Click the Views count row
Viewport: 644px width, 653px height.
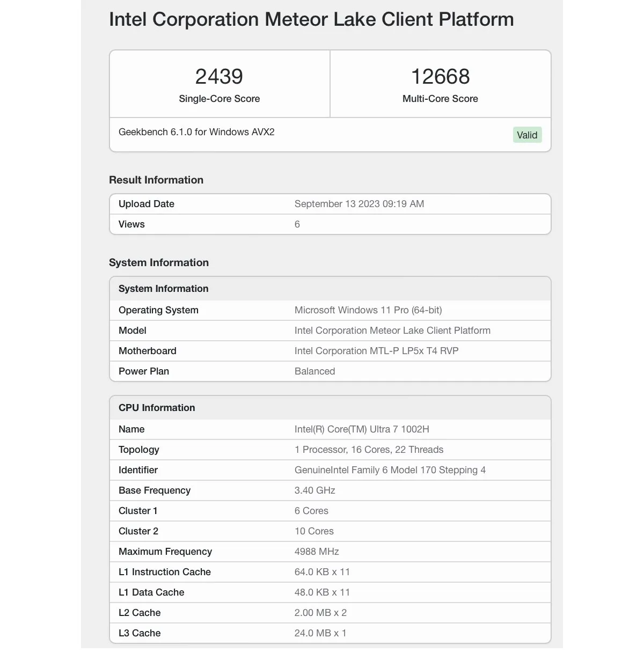coord(330,224)
